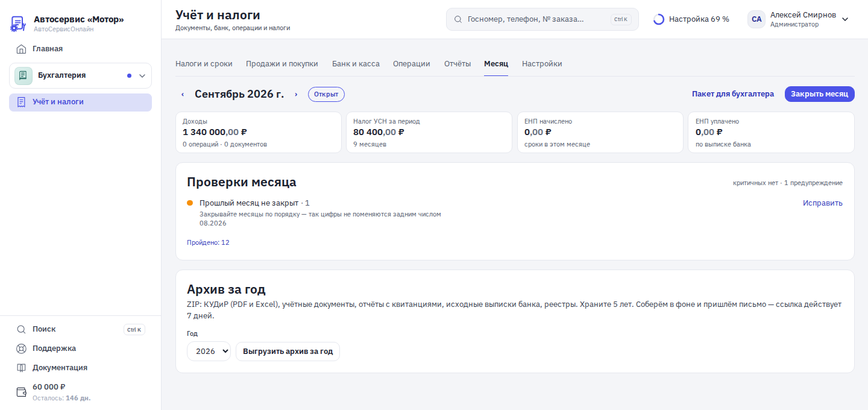Go to previous month arrow
This screenshot has height=410, width=868.
tap(183, 95)
